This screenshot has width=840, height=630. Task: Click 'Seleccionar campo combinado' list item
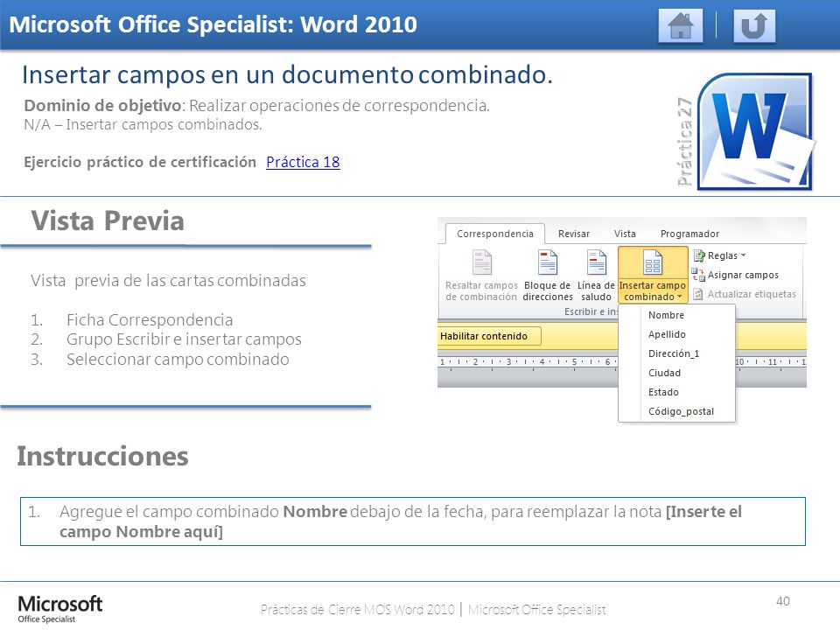[178, 359]
